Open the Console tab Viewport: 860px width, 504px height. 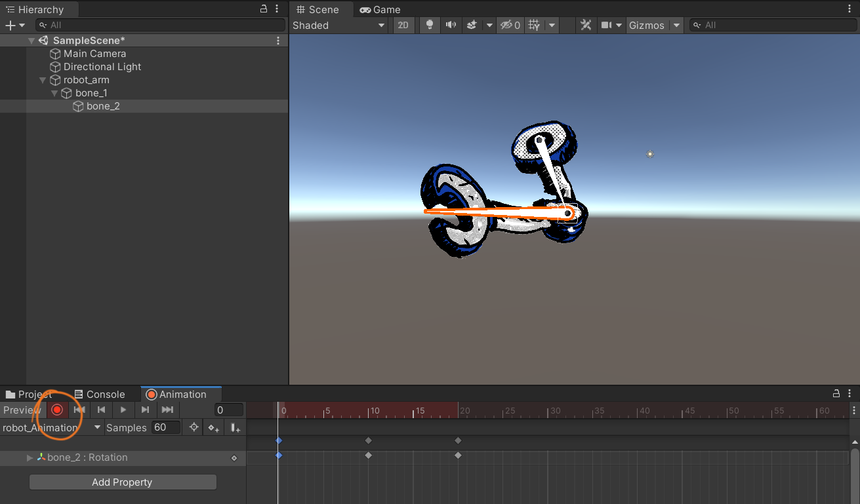(x=100, y=394)
